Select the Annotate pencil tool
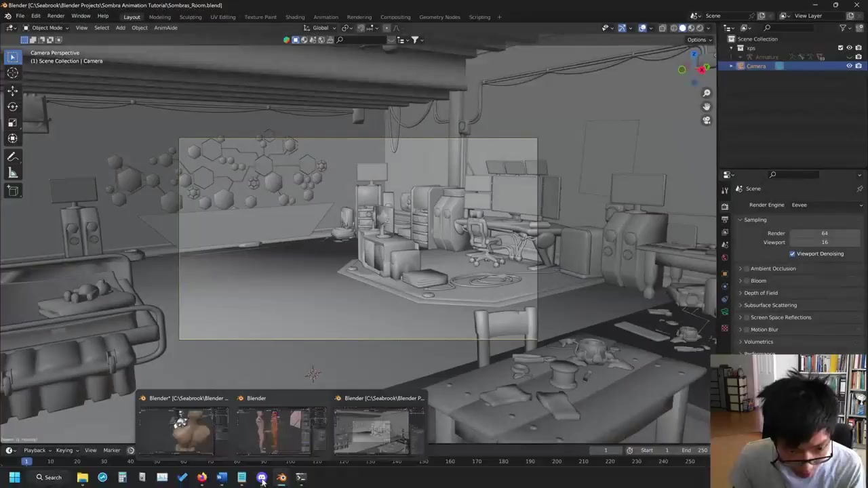Viewport: 868px width, 488px height. [12, 157]
